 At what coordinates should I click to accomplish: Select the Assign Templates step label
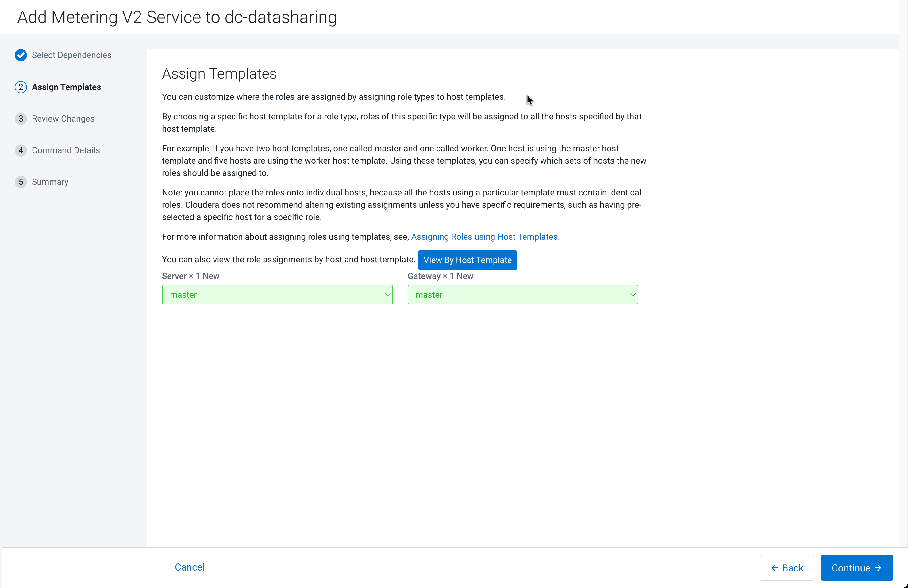click(x=66, y=87)
